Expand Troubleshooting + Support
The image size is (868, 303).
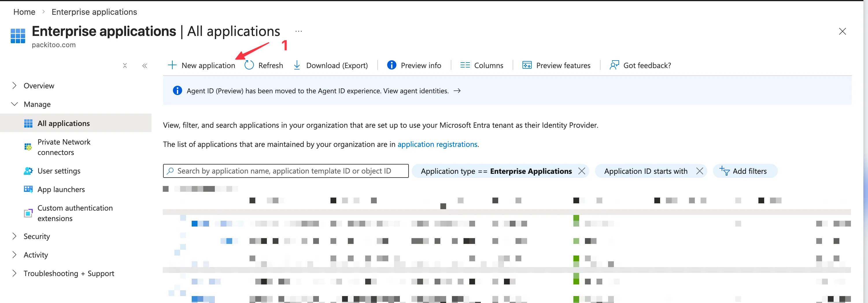pos(15,273)
